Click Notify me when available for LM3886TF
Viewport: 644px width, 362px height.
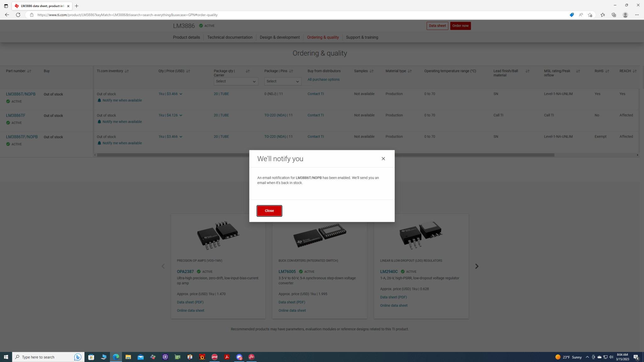(x=119, y=122)
